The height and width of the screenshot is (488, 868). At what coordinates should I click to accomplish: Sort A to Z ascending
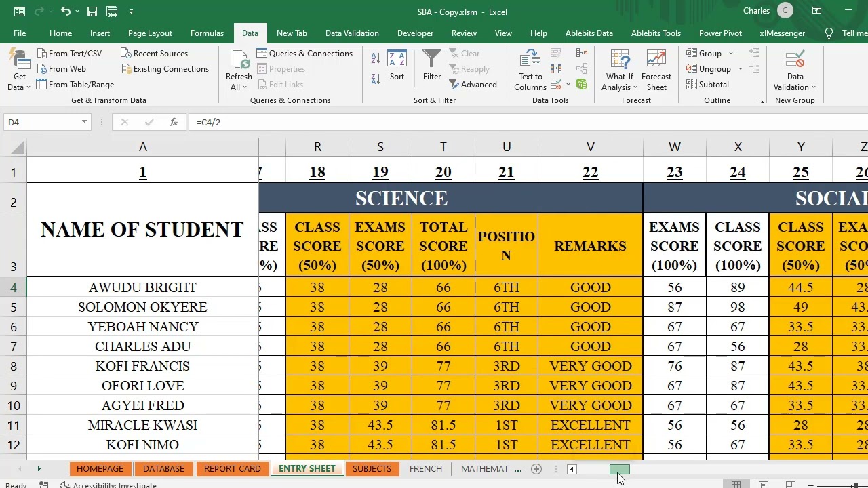coord(376,59)
